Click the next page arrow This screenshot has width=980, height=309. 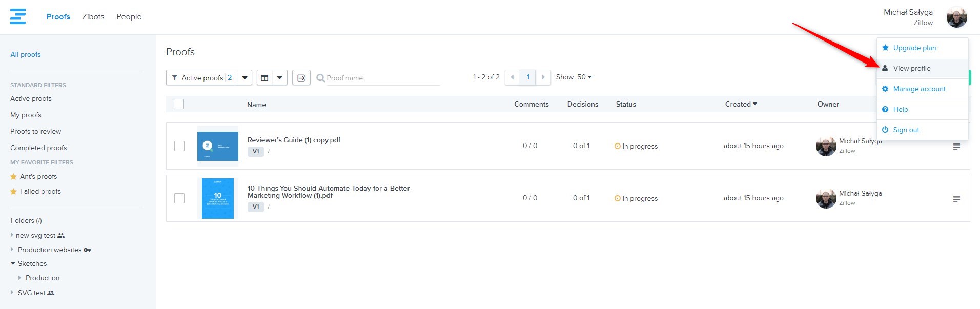(543, 77)
